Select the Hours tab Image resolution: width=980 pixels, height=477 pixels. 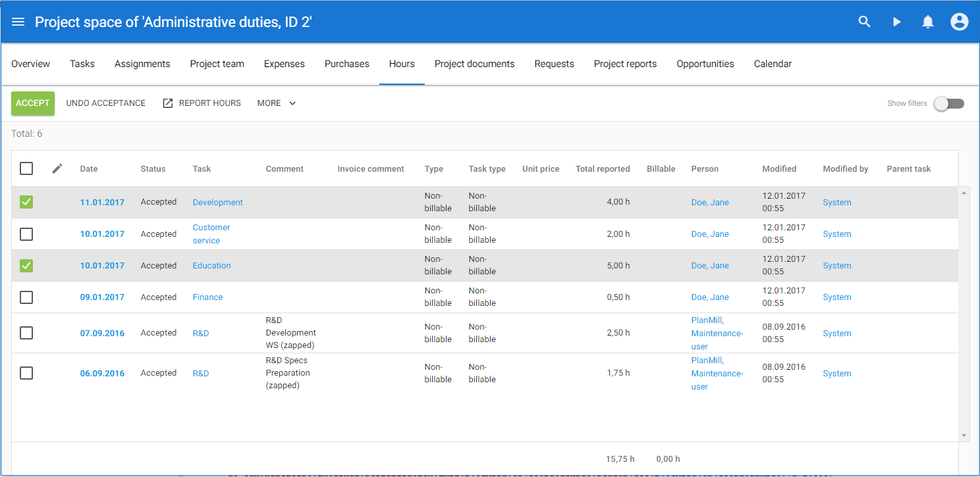click(x=402, y=64)
